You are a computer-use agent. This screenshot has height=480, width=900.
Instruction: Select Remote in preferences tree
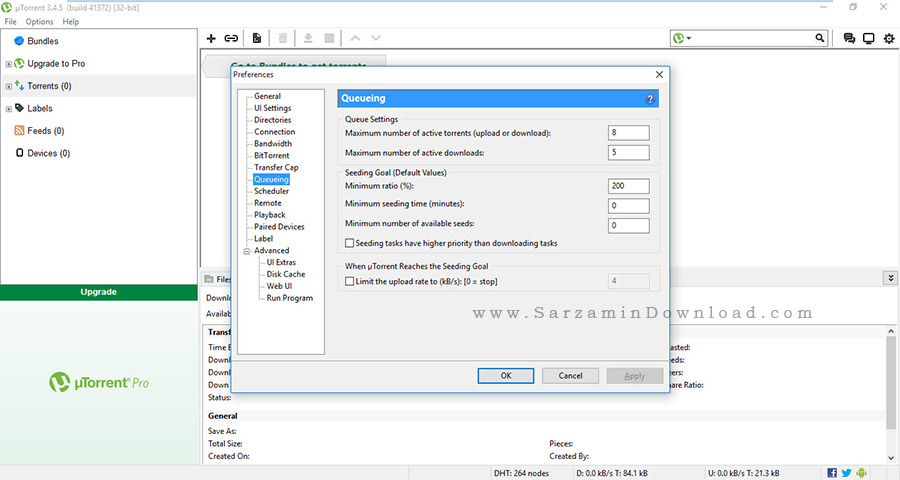tap(267, 203)
